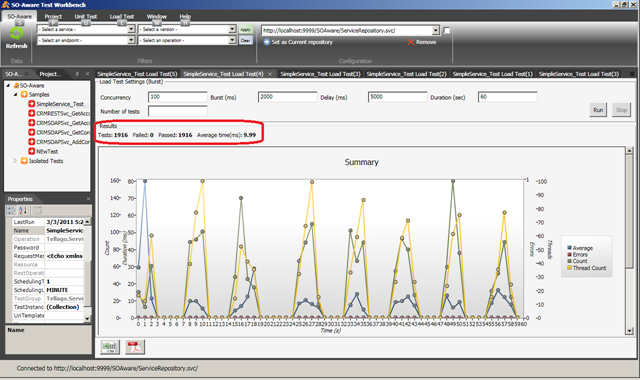Open the Window menu
The width and height of the screenshot is (640, 380).
[x=157, y=16]
